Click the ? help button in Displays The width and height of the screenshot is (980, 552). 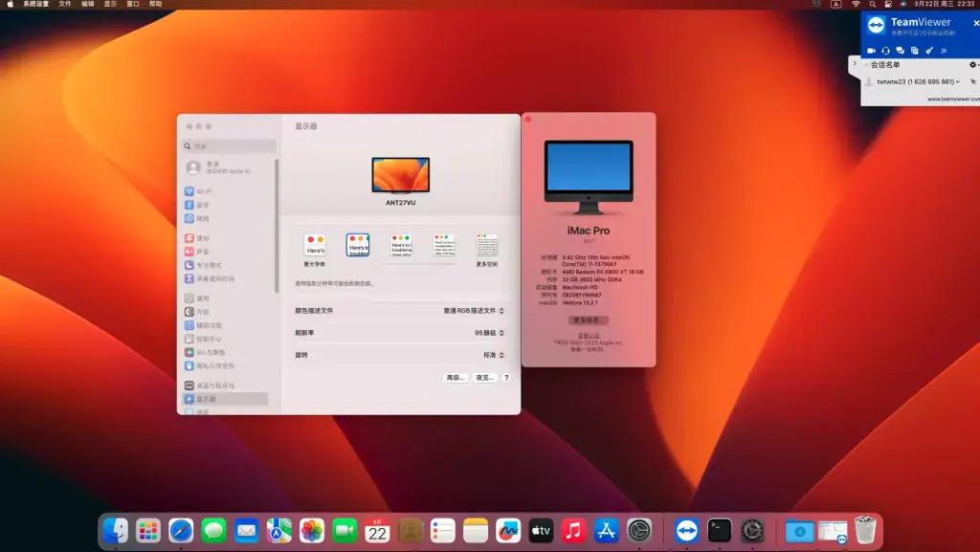click(x=506, y=378)
